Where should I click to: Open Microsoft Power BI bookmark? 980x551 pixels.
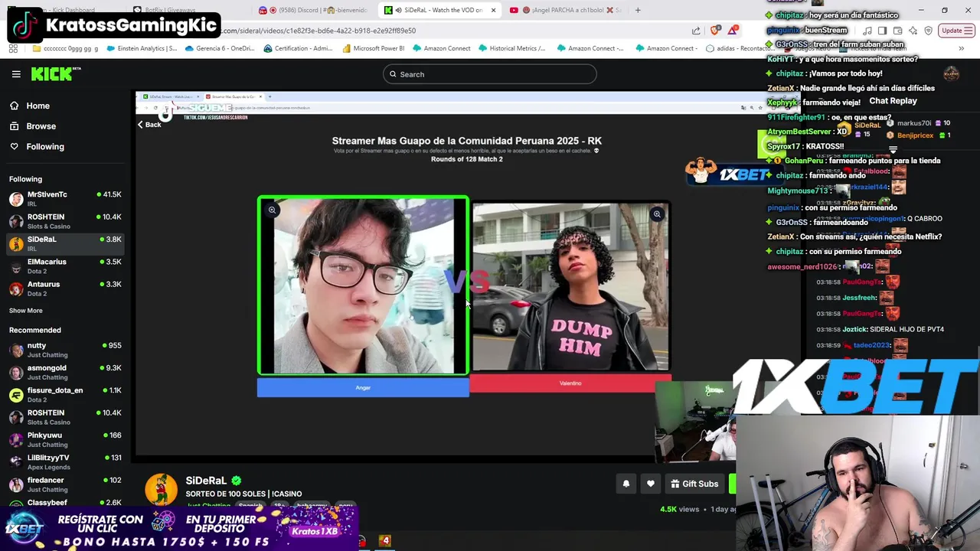tap(374, 48)
